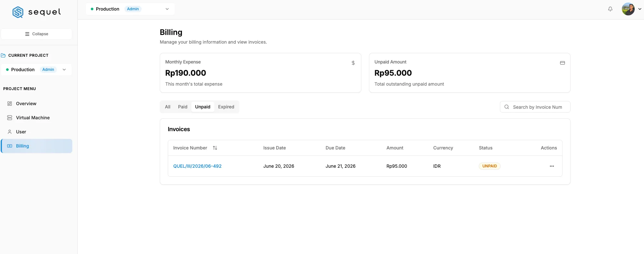The width and height of the screenshot is (644, 254).
Task: Click dollar icon on Monthly Expense card
Action: click(x=353, y=63)
